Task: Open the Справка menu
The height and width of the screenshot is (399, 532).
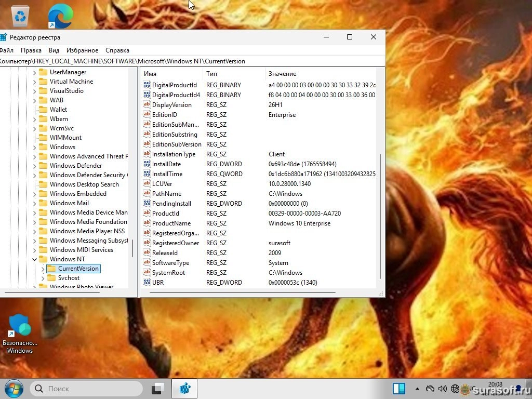Action: (x=117, y=50)
